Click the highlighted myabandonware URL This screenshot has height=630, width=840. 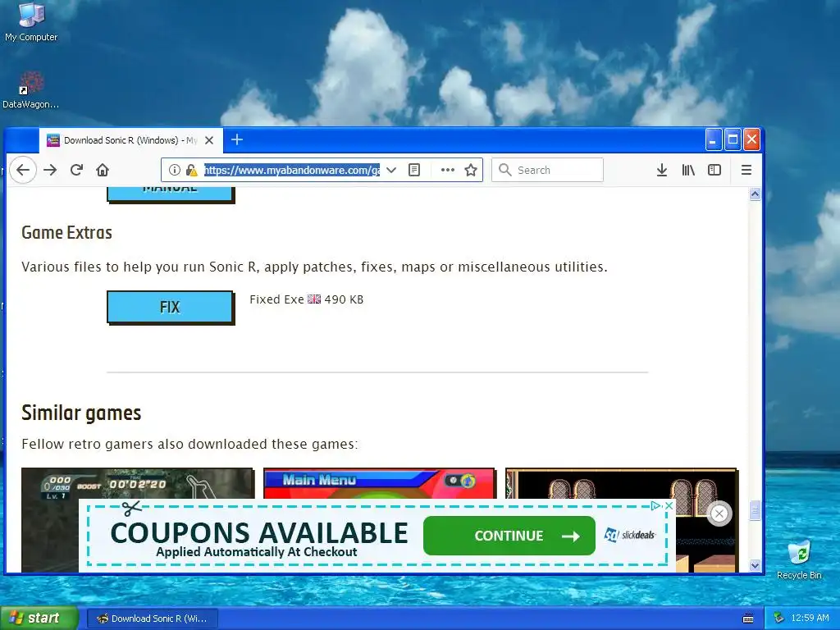click(x=292, y=170)
